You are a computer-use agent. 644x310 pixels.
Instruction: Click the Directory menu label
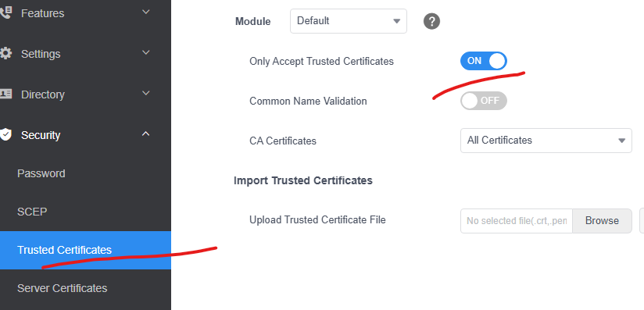43,94
